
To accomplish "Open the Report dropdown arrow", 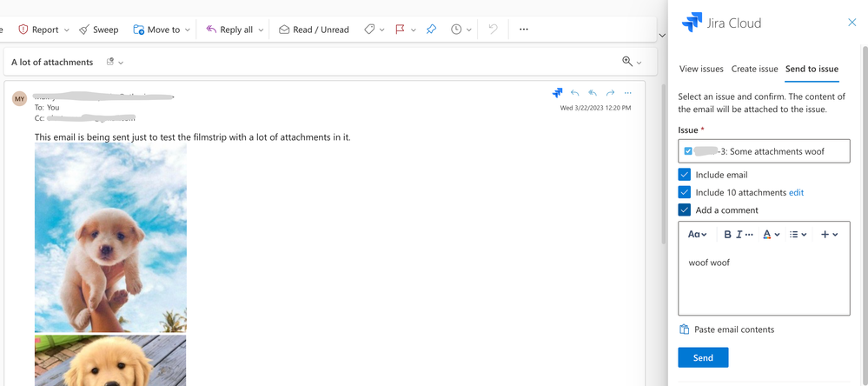I will tap(67, 30).
